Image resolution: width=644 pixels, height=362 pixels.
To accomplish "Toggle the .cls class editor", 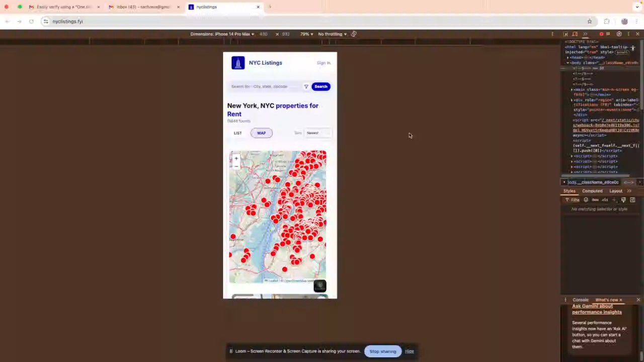I will click(605, 200).
